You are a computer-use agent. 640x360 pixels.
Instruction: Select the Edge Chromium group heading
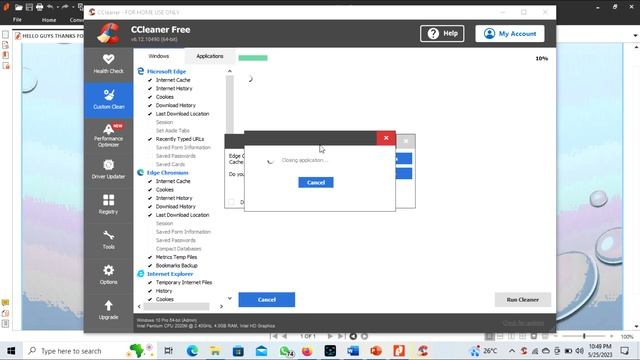point(167,173)
